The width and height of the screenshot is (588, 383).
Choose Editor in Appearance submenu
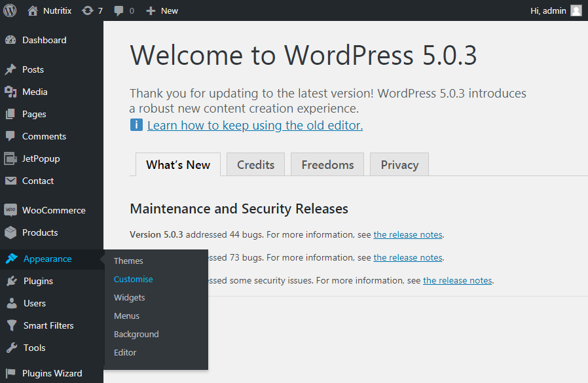125,353
